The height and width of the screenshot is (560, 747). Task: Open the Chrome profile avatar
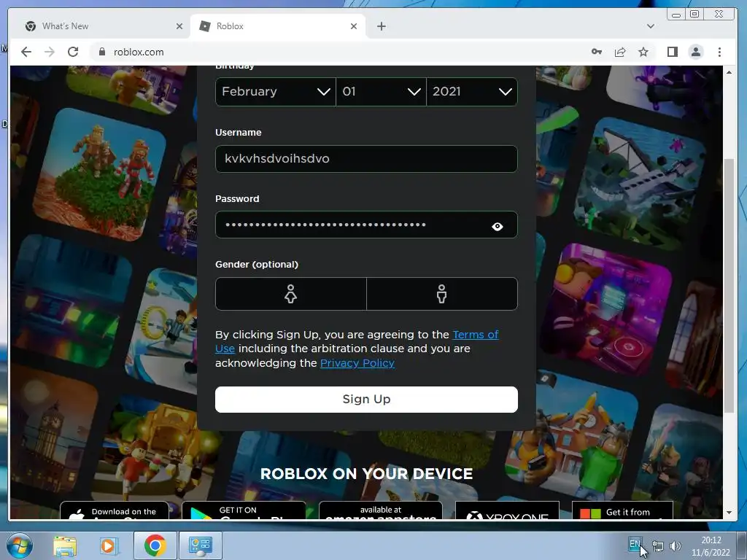[695, 52]
